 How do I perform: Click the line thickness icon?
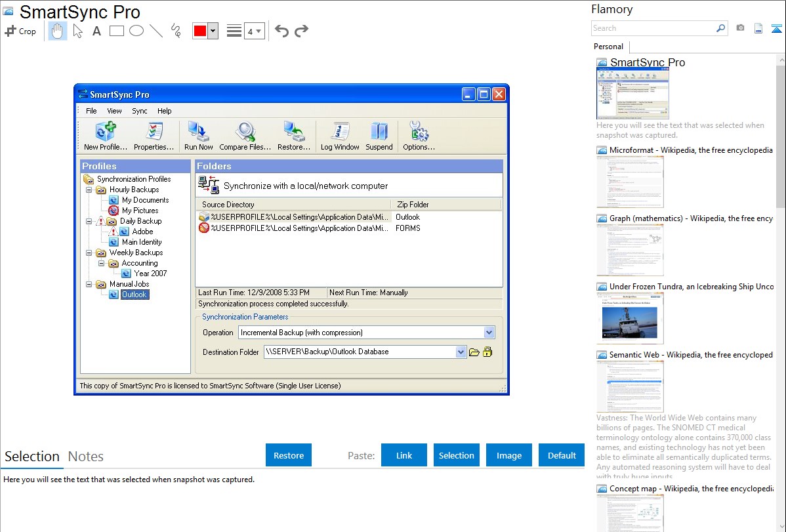coord(234,31)
